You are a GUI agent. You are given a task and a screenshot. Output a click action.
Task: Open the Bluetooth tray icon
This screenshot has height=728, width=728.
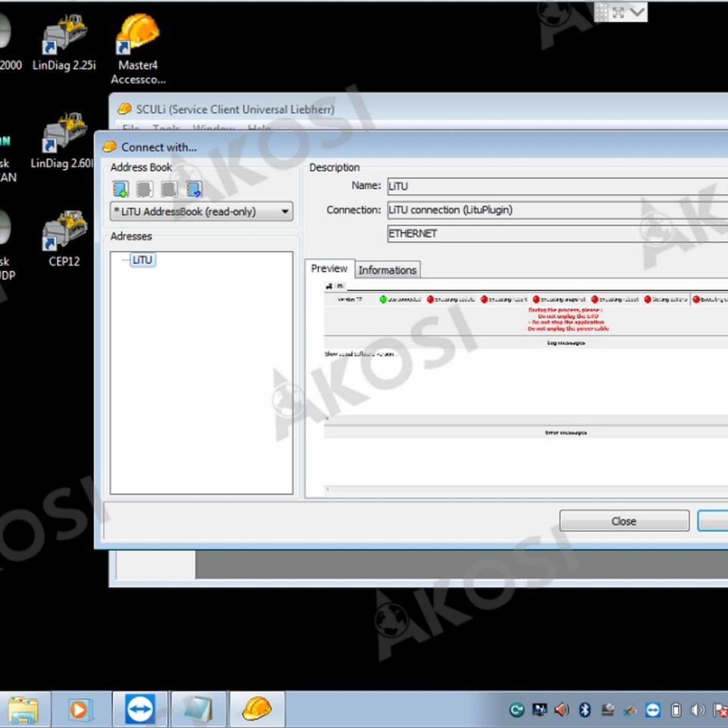585,710
